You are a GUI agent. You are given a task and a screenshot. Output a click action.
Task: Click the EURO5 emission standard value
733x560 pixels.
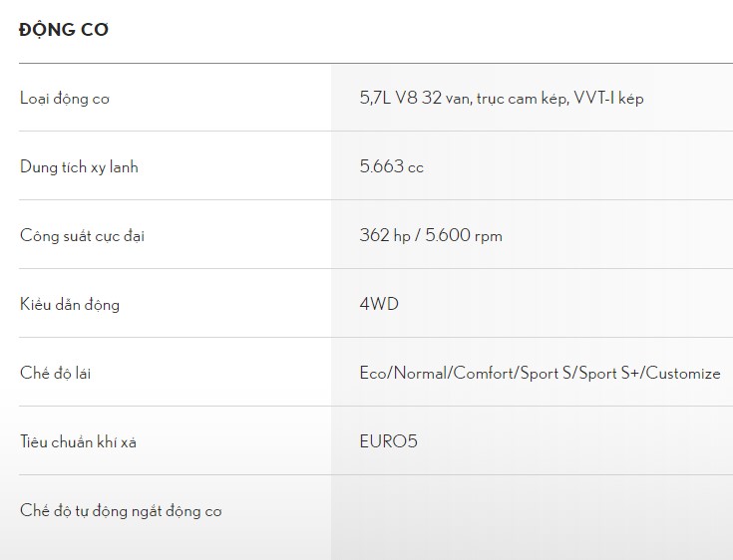pyautogui.click(x=389, y=441)
